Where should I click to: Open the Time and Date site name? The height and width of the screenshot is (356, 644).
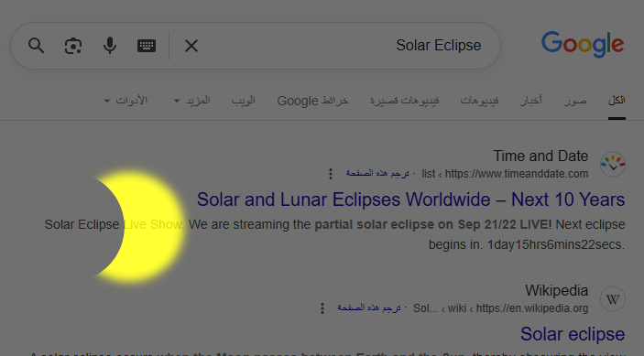pos(540,156)
